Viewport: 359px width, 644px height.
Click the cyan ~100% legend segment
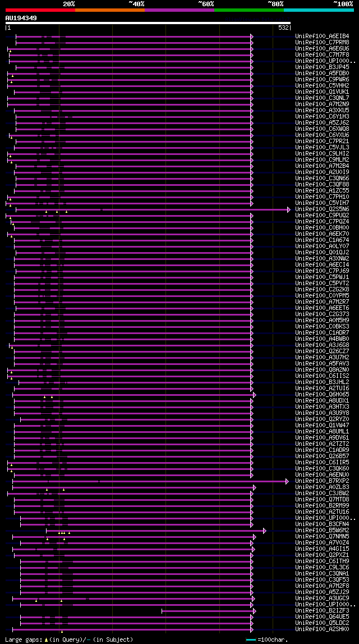pyautogui.click(x=319, y=10)
